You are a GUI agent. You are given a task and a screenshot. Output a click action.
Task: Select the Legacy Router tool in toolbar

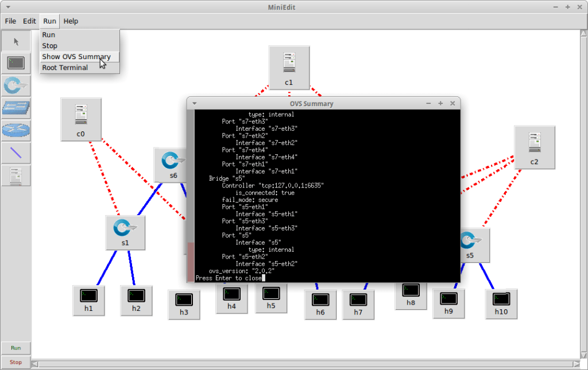16,130
